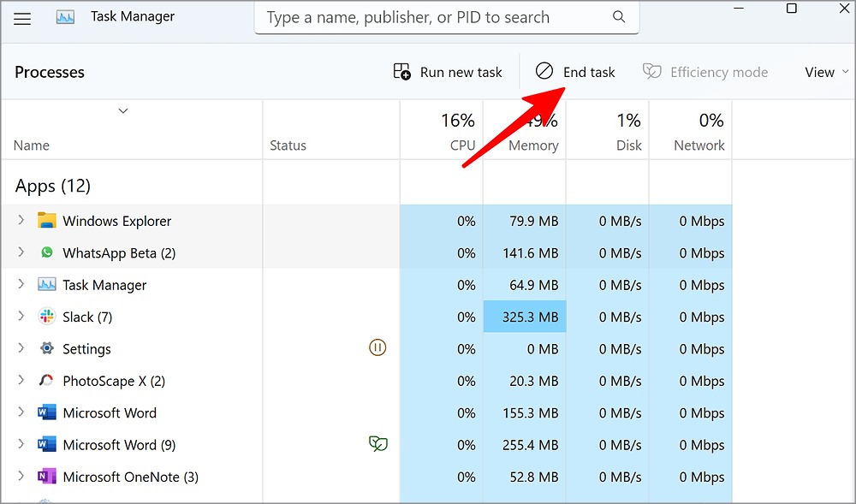The image size is (856, 504).
Task: Click the PhotoScape X icon
Action: tap(47, 381)
